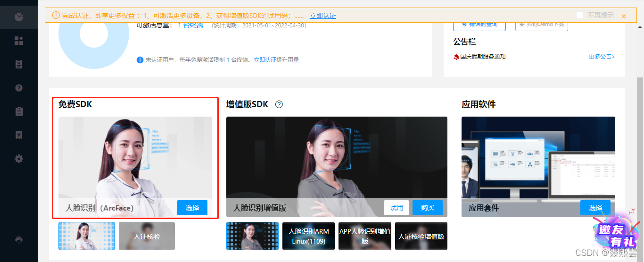Click 立即认证 link in the top banner

pyautogui.click(x=323, y=16)
